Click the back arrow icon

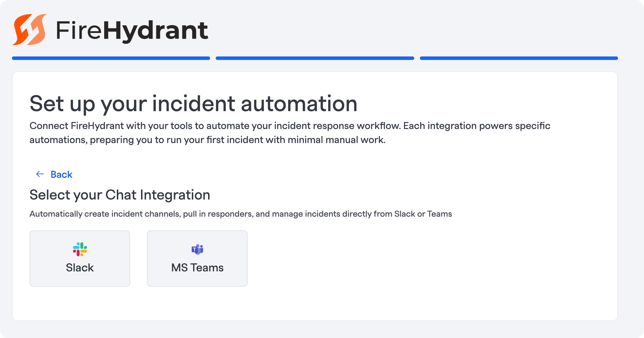tap(40, 174)
